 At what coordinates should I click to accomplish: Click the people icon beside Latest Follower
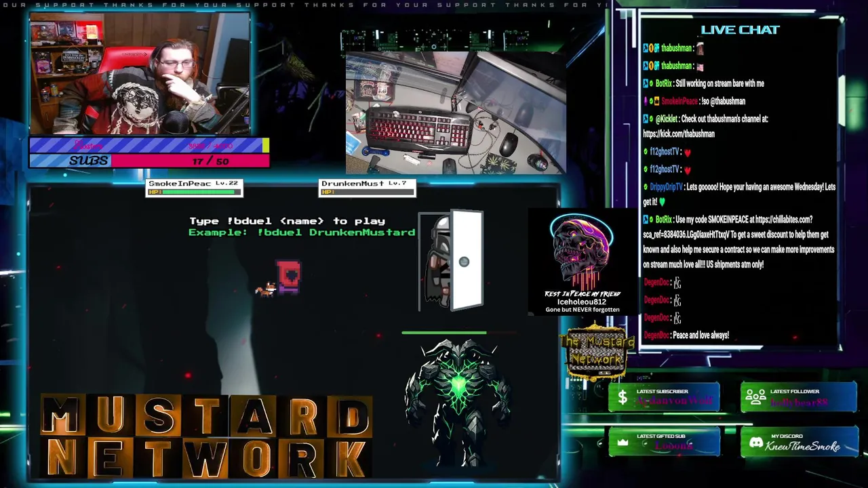pyautogui.click(x=755, y=397)
